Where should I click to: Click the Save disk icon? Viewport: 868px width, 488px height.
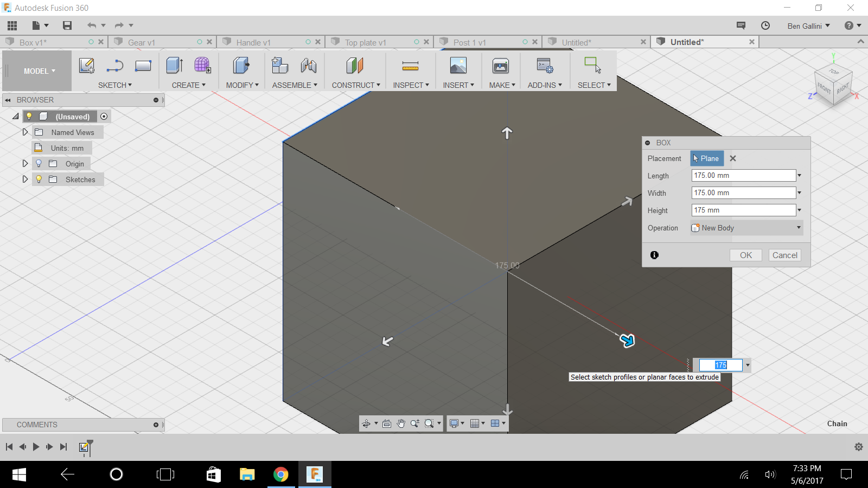(x=67, y=25)
